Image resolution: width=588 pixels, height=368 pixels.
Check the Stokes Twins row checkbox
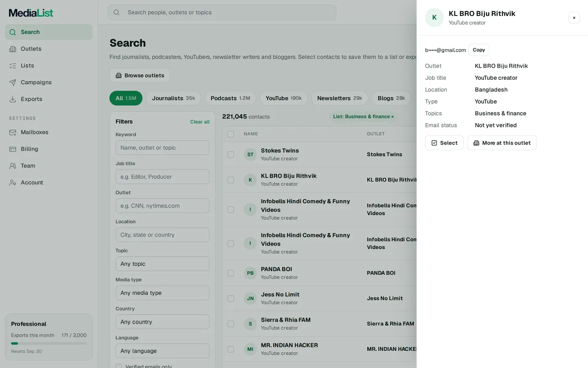point(231,155)
